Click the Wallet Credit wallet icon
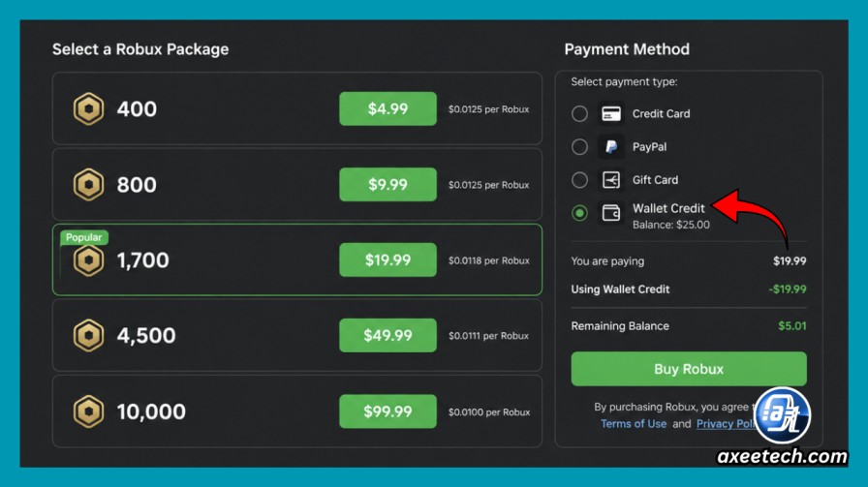This screenshot has height=487, width=868. coord(611,212)
